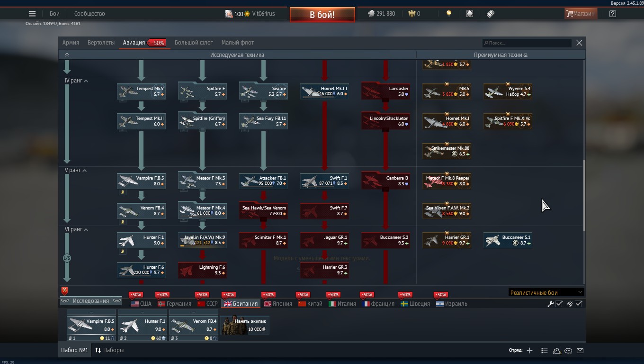Switch to the Большой флот tab
This screenshot has height=364, width=644.
coord(194,43)
